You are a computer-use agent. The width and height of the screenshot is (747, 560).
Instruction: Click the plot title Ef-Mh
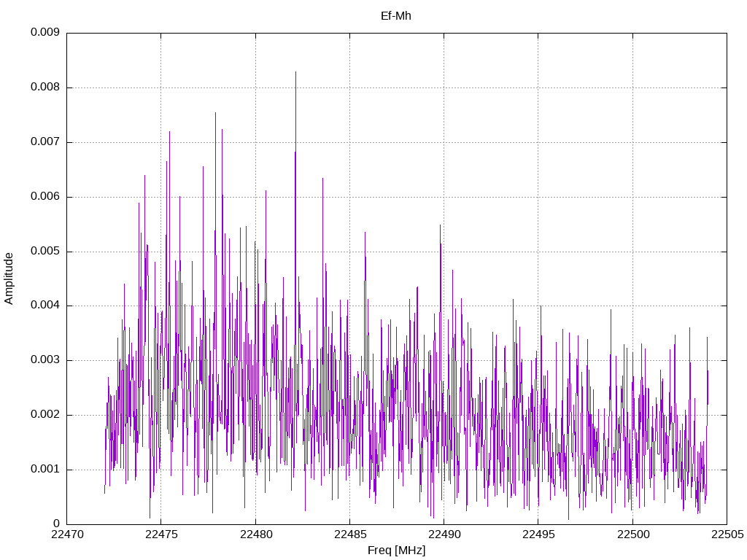pyautogui.click(x=396, y=16)
